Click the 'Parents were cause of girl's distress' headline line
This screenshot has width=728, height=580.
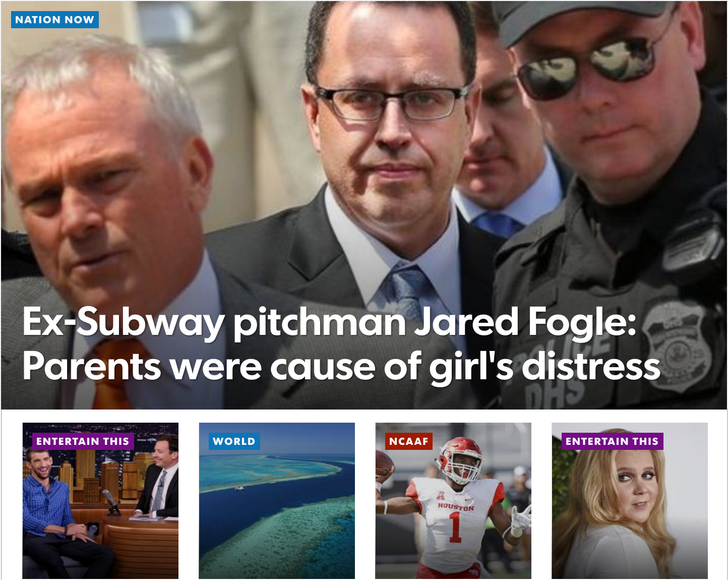coord(341,366)
